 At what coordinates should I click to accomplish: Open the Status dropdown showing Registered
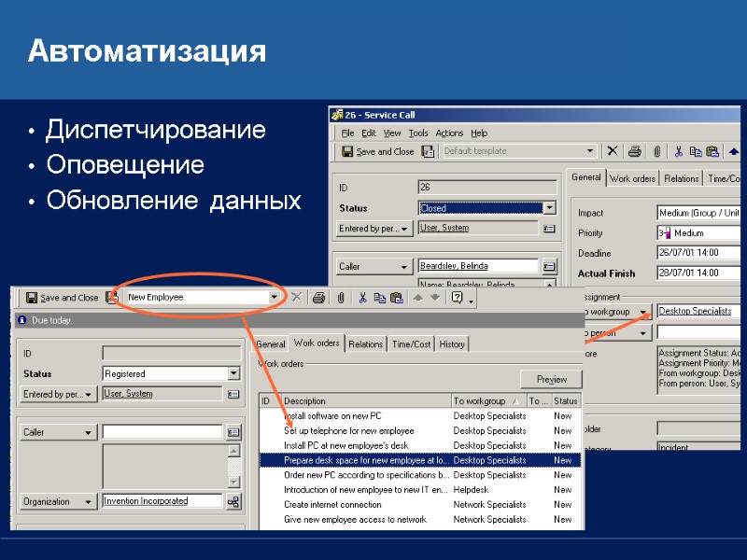(x=233, y=373)
